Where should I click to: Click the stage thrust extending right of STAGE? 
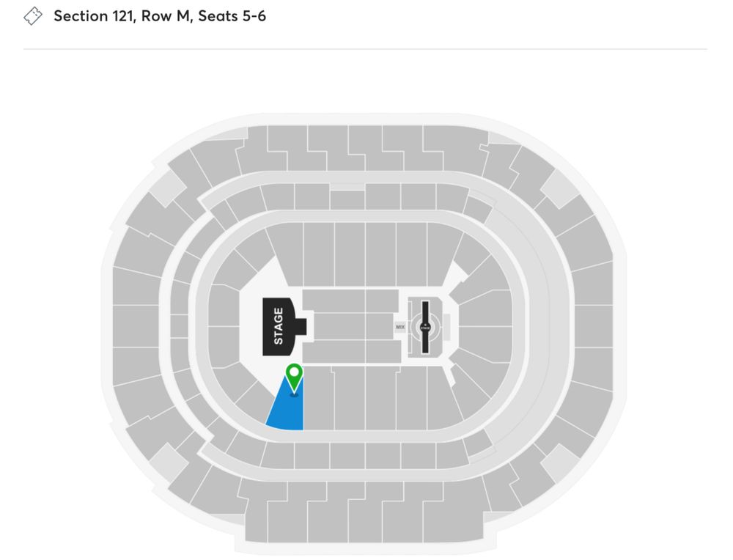pyautogui.click(x=302, y=328)
